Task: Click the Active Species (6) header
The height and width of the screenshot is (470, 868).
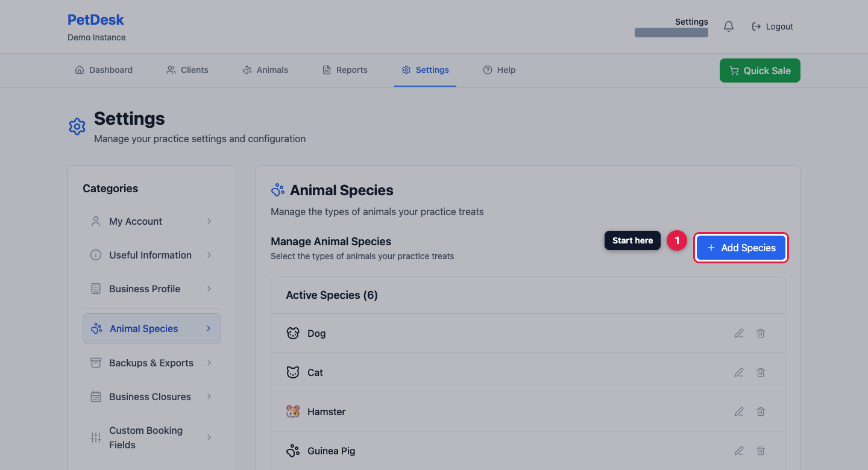Action: (332, 295)
